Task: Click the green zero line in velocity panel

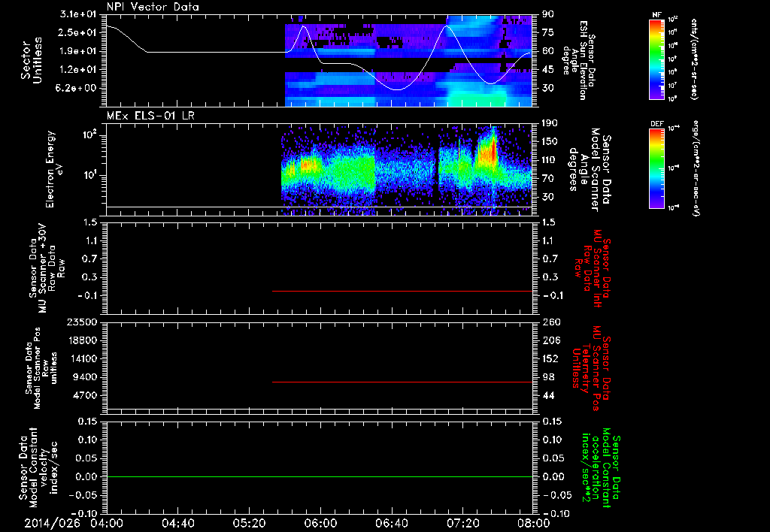Action: 319,476
